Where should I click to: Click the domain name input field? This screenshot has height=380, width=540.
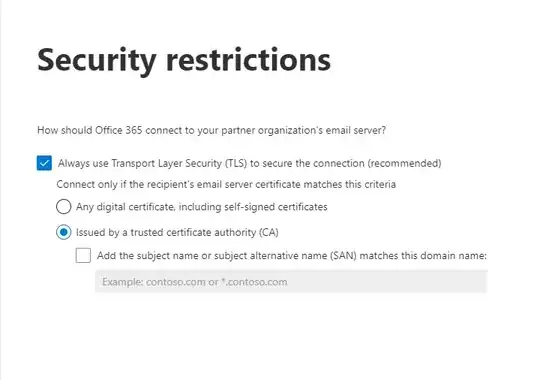pyautogui.click(x=291, y=282)
